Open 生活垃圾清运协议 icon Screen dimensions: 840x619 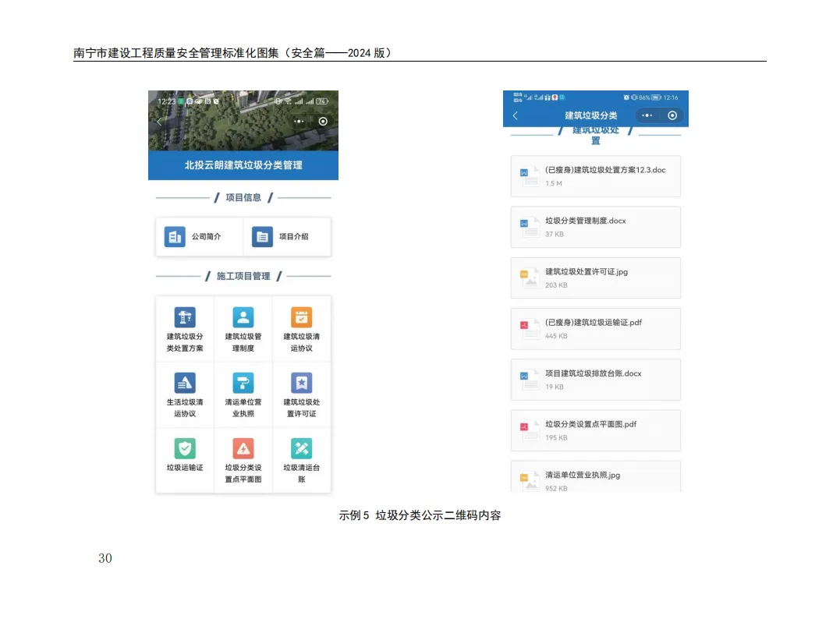click(185, 383)
